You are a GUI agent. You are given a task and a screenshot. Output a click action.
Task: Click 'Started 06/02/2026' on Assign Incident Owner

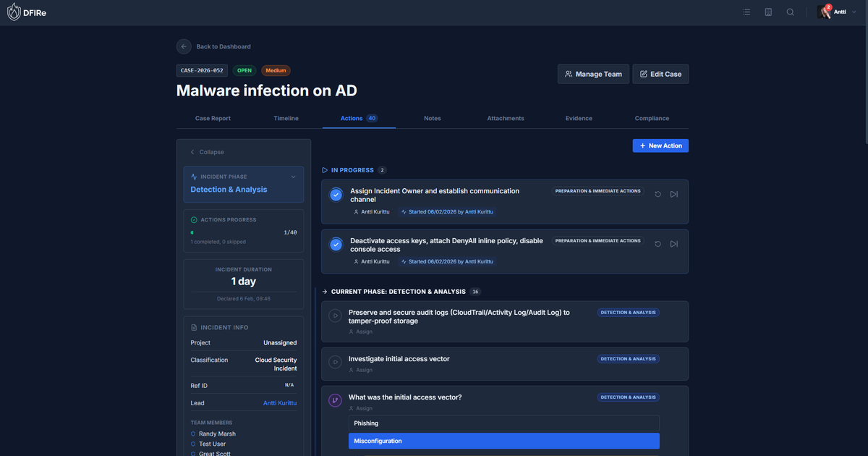[448, 212]
